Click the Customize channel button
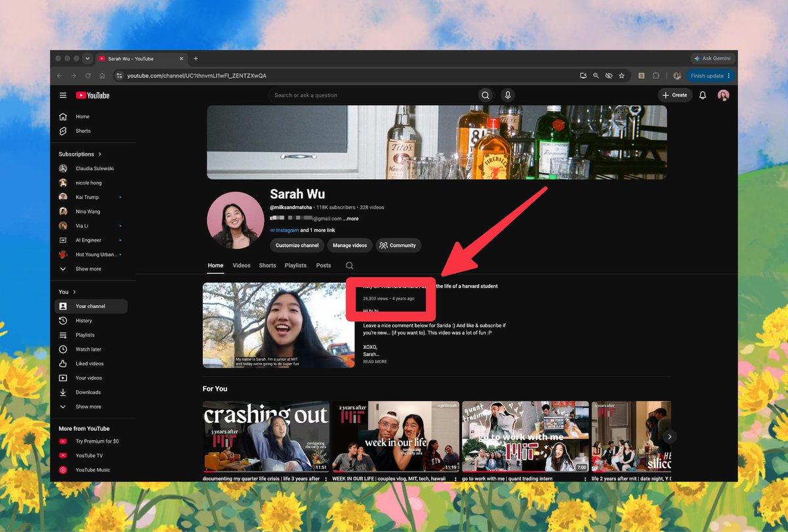This screenshot has height=532, width=788. [297, 245]
